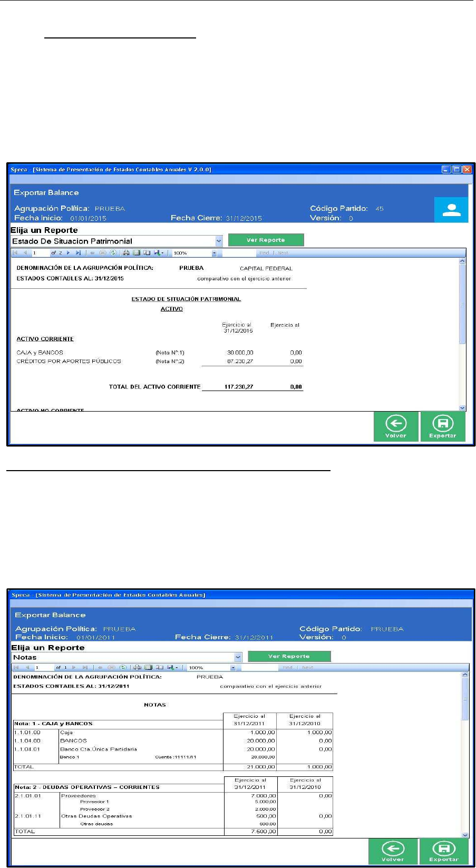476x868 pixels.
Task: Click Exportar in the Notas window
Action: tap(443, 851)
